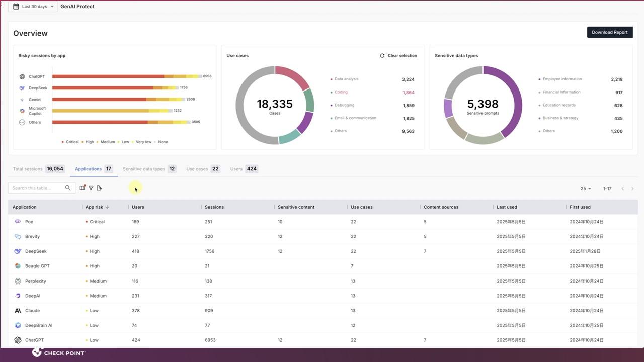The height and width of the screenshot is (362, 644).
Task: Click the Education records legend entry
Action: pyautogui.click(x=559, y=105)
